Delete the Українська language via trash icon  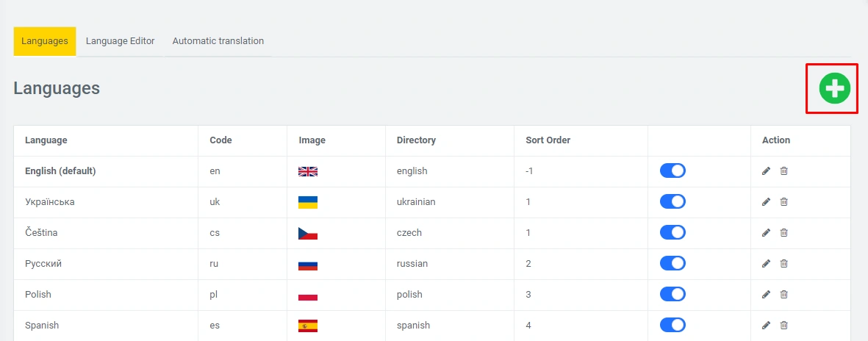pos(783,202)
